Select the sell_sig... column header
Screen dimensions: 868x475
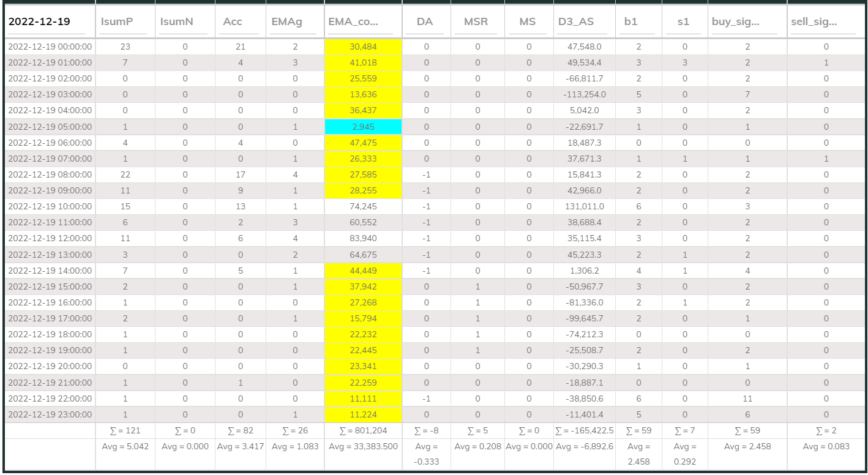(x=814, y=22)
